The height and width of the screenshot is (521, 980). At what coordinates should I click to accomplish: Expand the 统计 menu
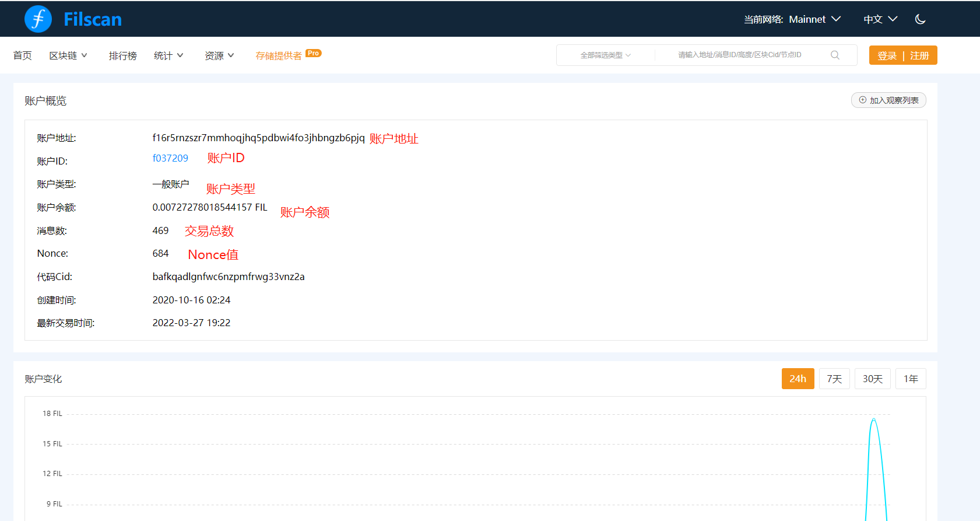pyautogui.click(x=168, y=55)
